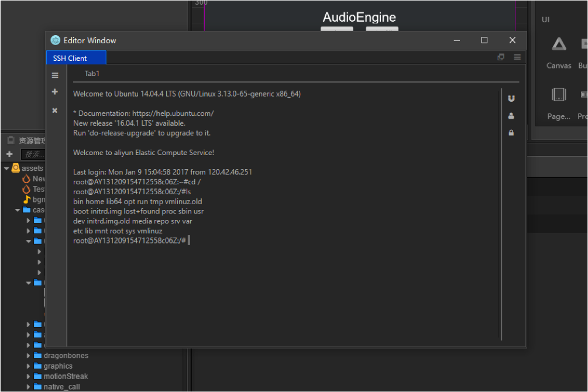The image size is (588, 392).
Task: Click the asset search field
Action: (x=33, y=154)
